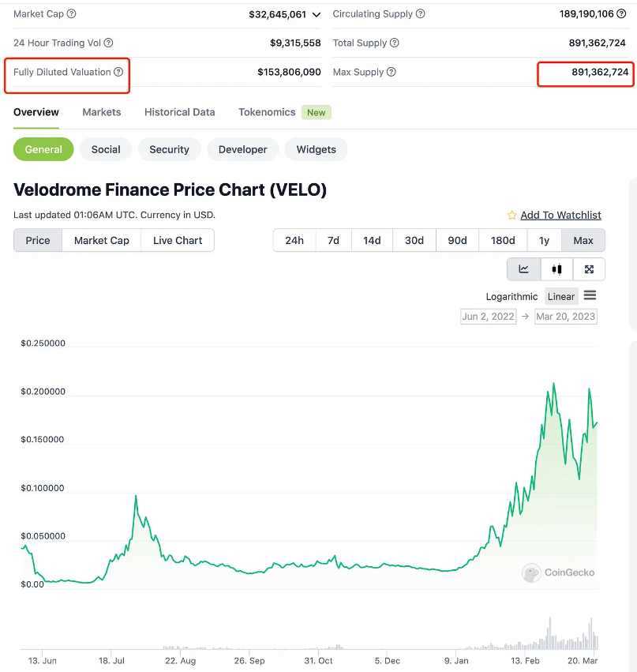Select the 90d chart time range
The height and width of the screenshot is (672, 637).
457,240
